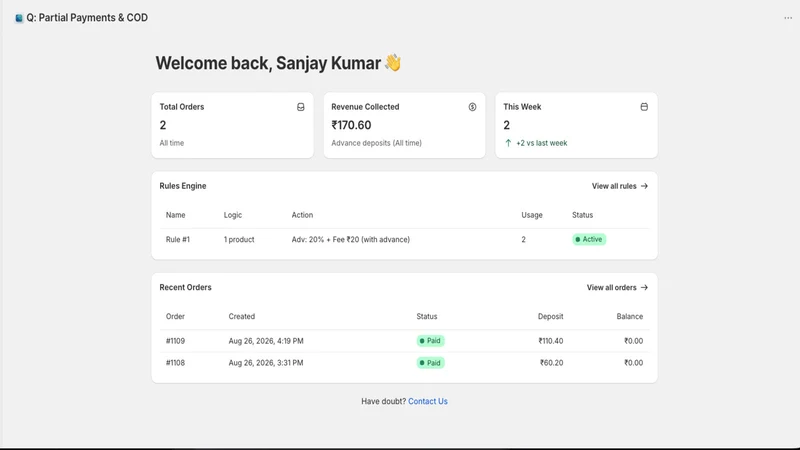Click 'Aug 26, 2026, 4:19 PM' date

(266, 341)
